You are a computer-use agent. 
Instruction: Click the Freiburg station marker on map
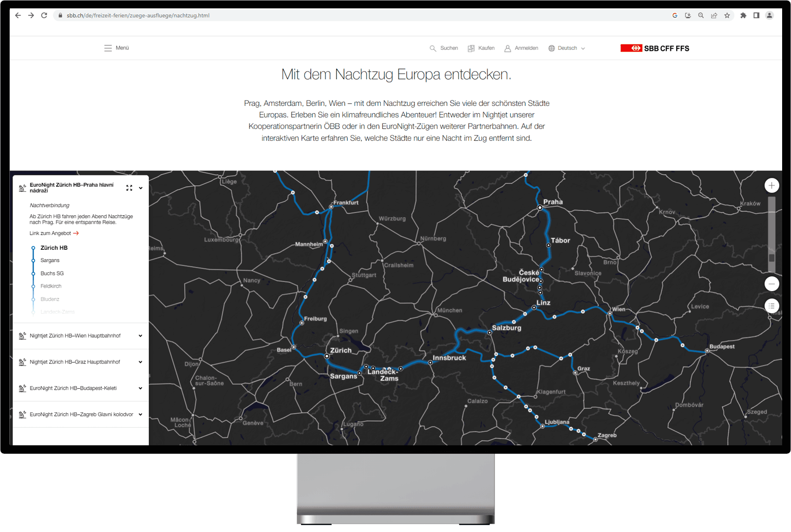[x=302, y=323]
